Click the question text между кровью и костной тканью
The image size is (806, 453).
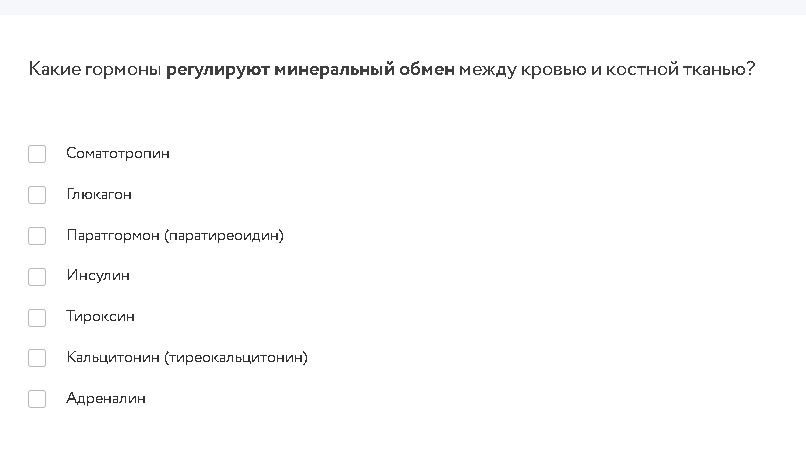click(x=607, y=69)
